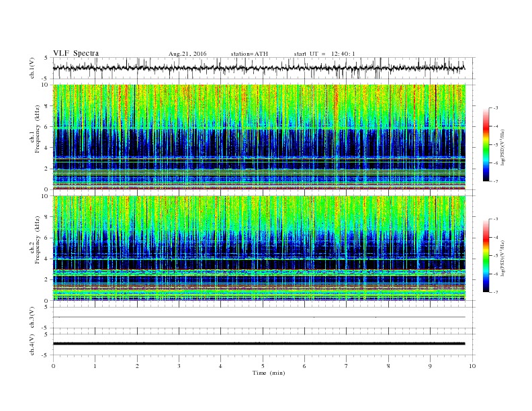Click time axis tick label '5'
Screen dimensions: 532x411
(263, 366)
